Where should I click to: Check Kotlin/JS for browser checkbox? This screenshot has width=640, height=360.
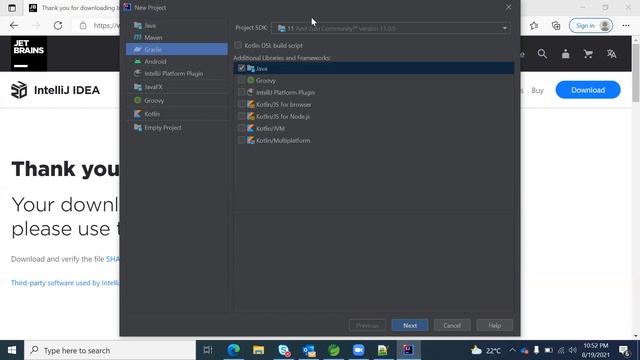(x=242, y=104)
